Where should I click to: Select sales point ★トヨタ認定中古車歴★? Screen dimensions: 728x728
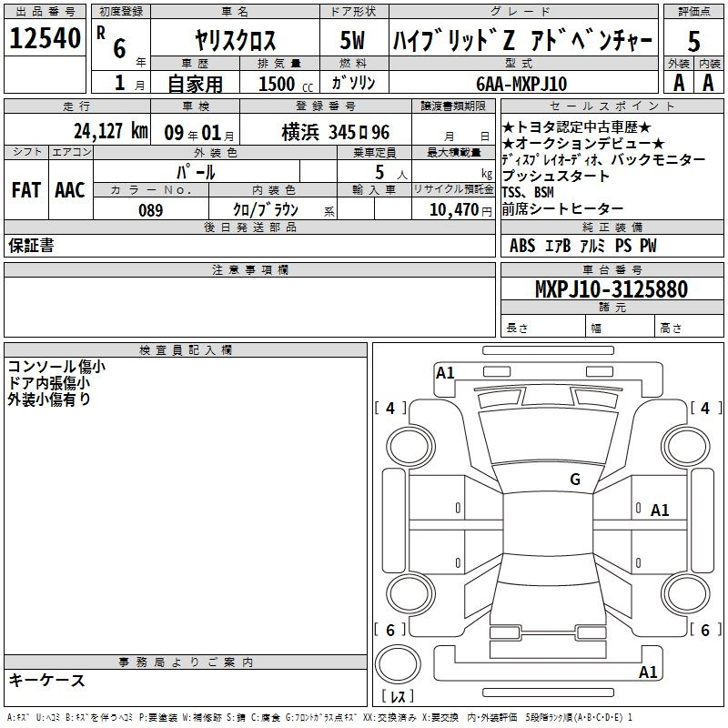[x=577, y=126]
